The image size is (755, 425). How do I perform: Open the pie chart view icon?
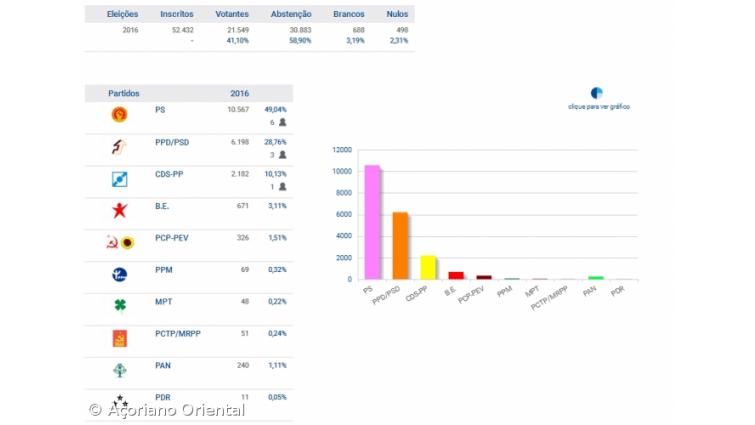[x=597, y=93]
